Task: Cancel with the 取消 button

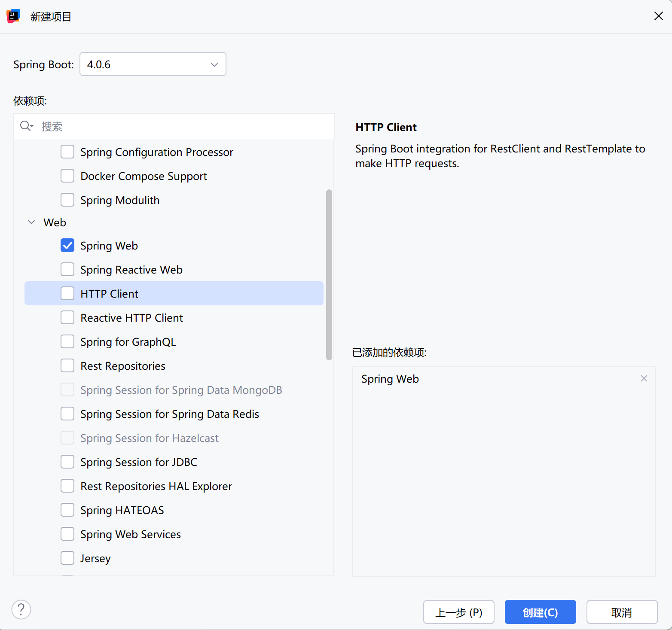Action: (622, 612)
